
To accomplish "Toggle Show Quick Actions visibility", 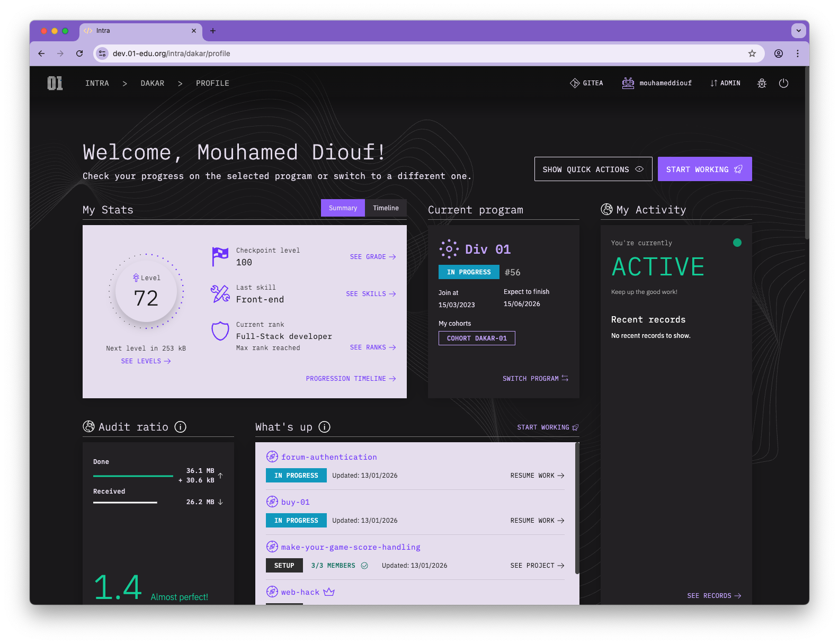I will (593, 169).
